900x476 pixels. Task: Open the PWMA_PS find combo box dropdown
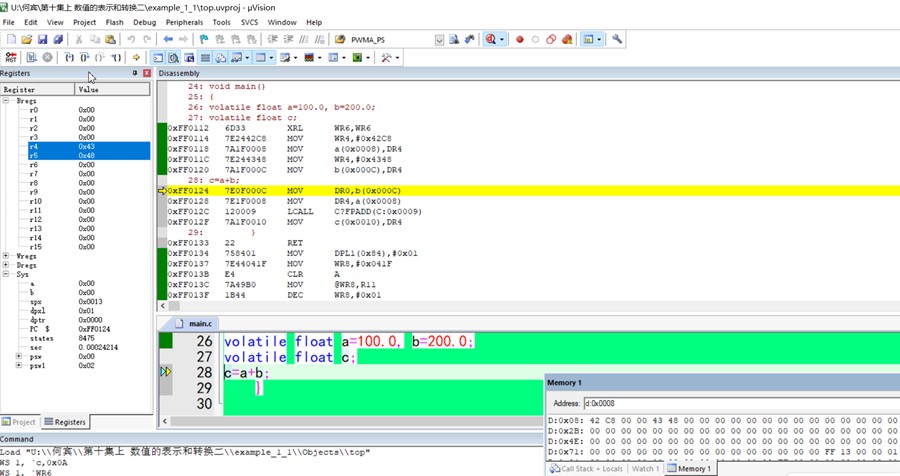click(440, 39)
